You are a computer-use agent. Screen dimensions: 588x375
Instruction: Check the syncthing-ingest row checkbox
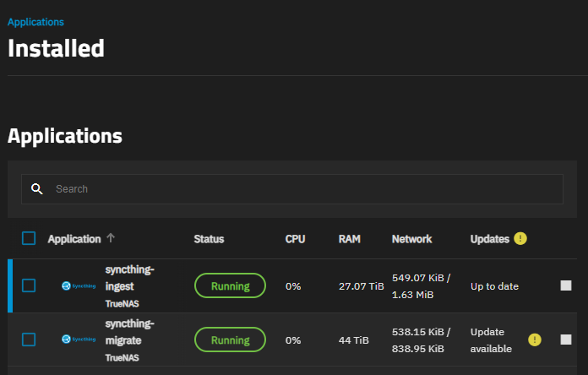[29, 286]
